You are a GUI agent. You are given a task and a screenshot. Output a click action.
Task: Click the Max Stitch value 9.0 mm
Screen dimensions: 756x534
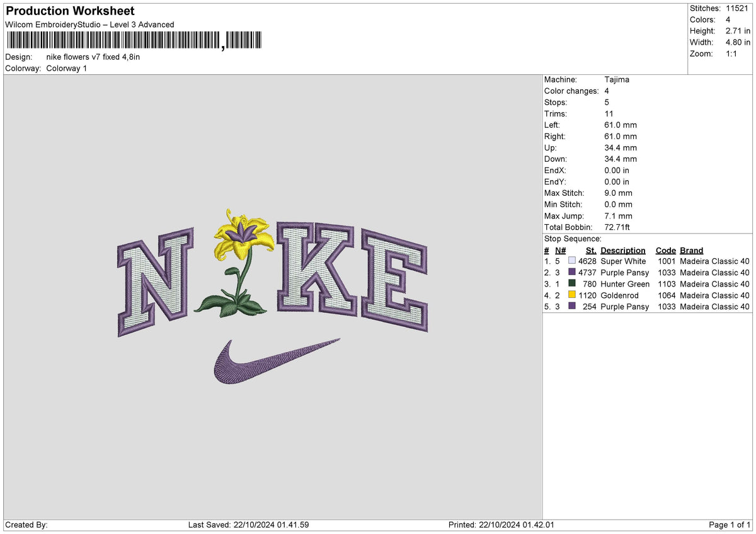(x=618, y=193)
